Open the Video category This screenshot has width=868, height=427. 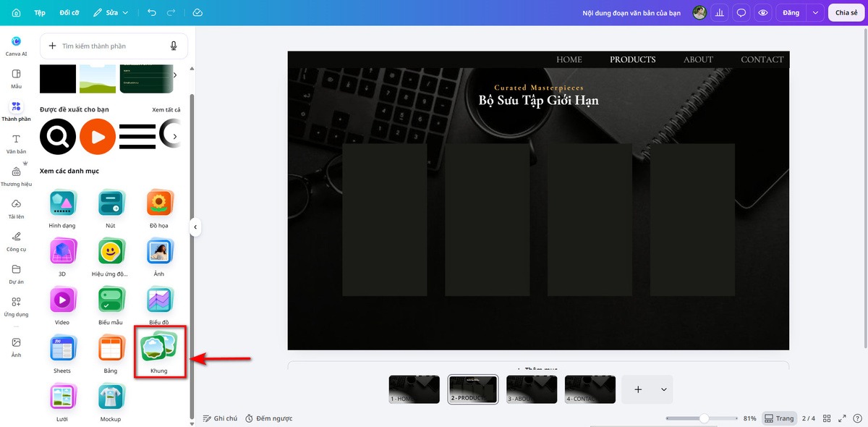(63, 305)
